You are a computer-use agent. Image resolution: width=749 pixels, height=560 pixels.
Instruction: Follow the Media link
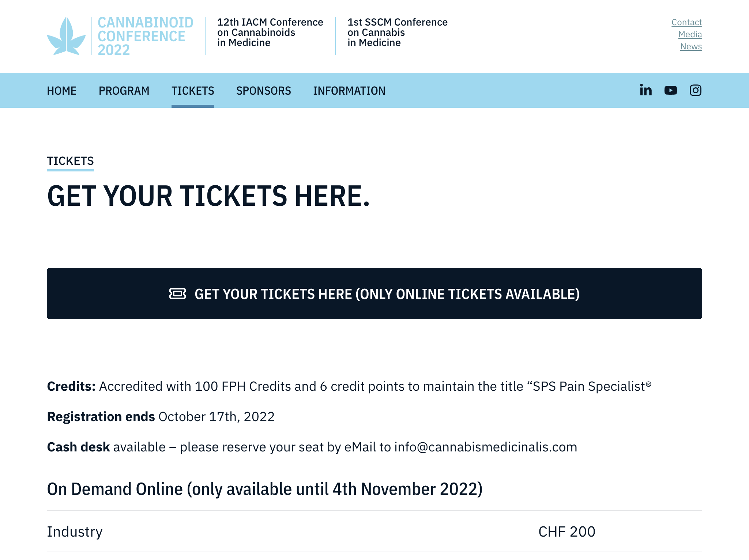690,34
